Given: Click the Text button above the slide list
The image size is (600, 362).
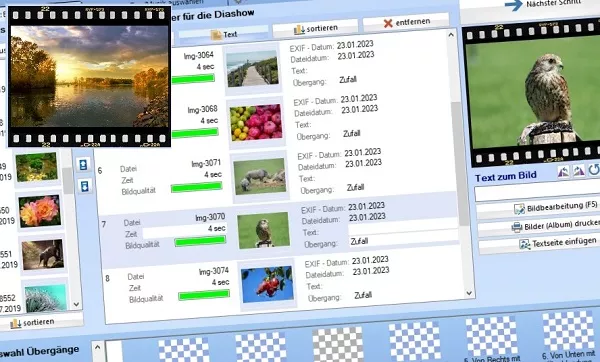Looking at the screenshot, I should pos(224,35).
